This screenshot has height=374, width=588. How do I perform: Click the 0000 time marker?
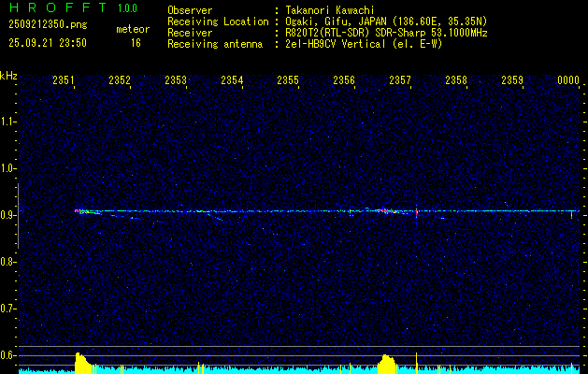(568, 80)
